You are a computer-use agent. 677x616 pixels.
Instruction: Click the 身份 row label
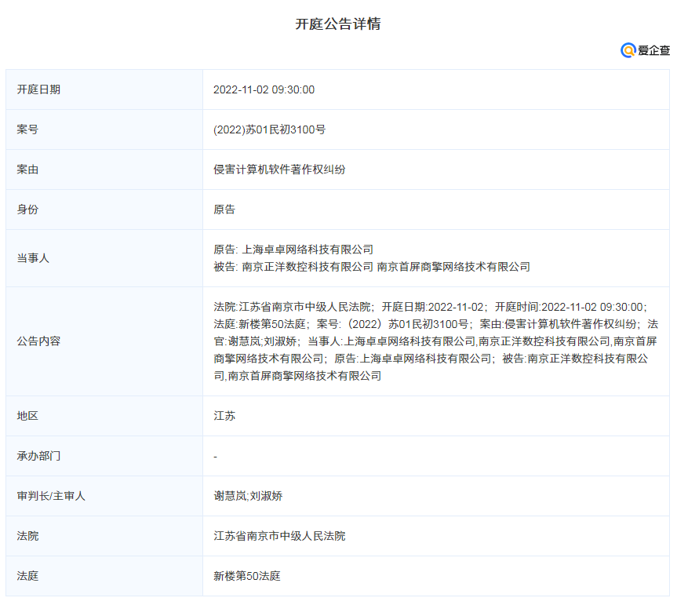(27, 210)
